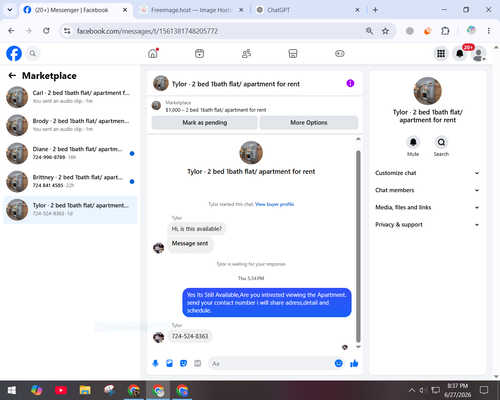View site information icon in address bar
This screenshot has width=500, height=400.
pyautogui.click(x=67, y=31)
